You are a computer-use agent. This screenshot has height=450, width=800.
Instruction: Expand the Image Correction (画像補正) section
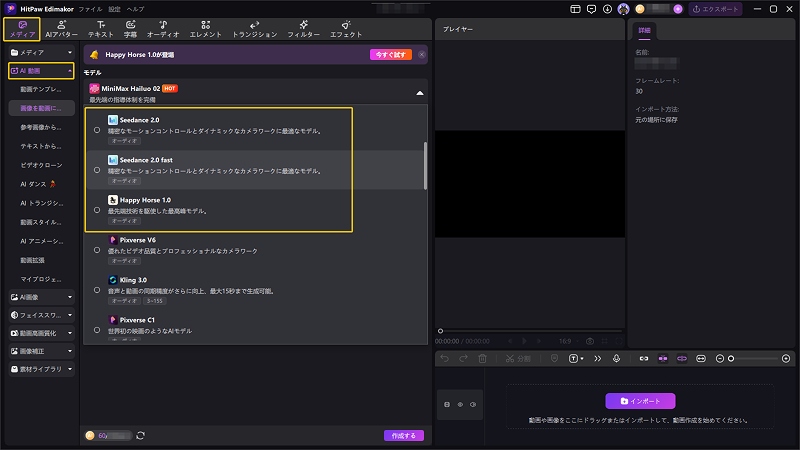pyautogui.click(x=41, y=351)
